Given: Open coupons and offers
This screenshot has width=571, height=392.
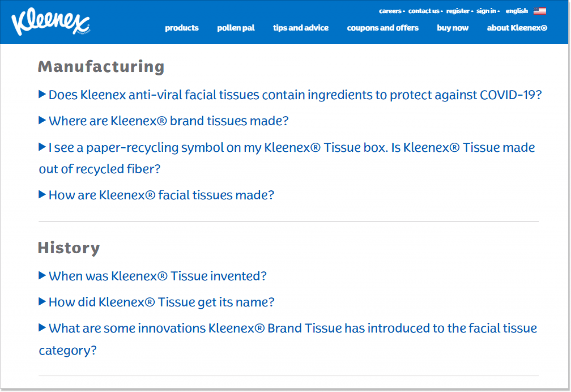Looking at the screenshot, I should click(383, 28).
